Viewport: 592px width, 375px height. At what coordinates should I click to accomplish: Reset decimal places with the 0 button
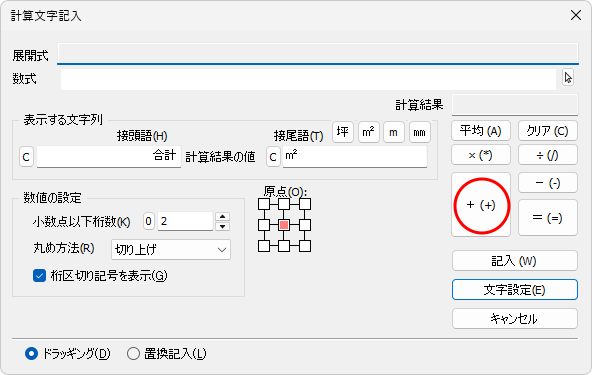click(x=149, y=221)
